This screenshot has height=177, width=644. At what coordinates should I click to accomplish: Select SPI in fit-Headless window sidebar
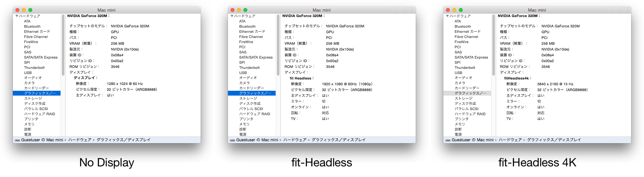coord(242,62)
